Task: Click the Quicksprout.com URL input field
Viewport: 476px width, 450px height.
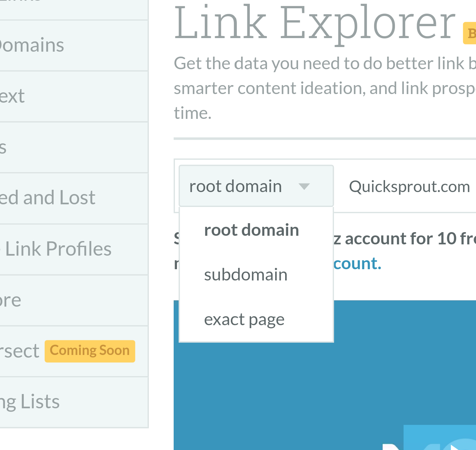Action: [409, 186]
